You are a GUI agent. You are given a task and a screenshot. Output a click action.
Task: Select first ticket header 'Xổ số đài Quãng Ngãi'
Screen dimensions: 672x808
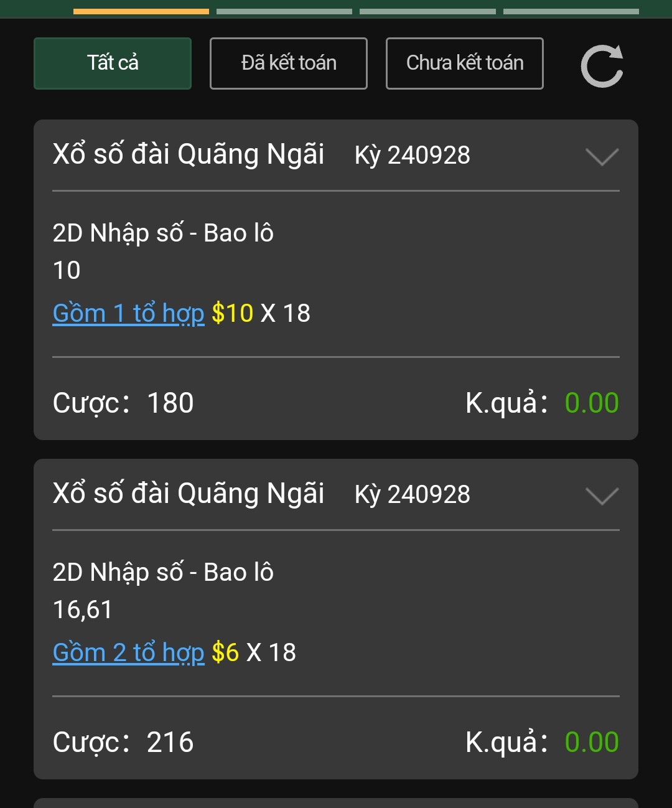pos(189,154)
